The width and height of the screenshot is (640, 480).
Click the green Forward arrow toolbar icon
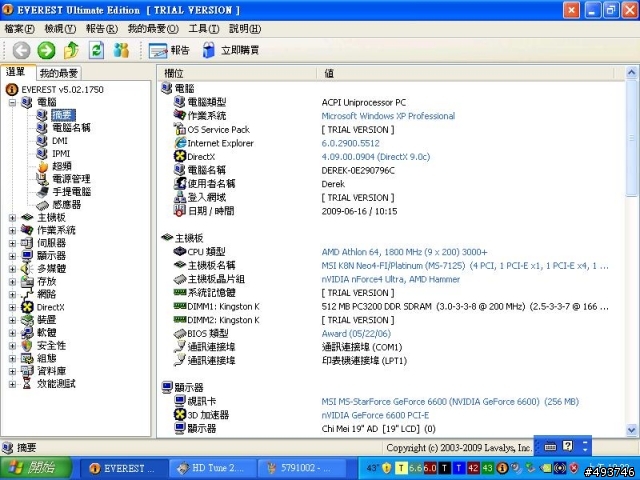[x=46, y=50]
